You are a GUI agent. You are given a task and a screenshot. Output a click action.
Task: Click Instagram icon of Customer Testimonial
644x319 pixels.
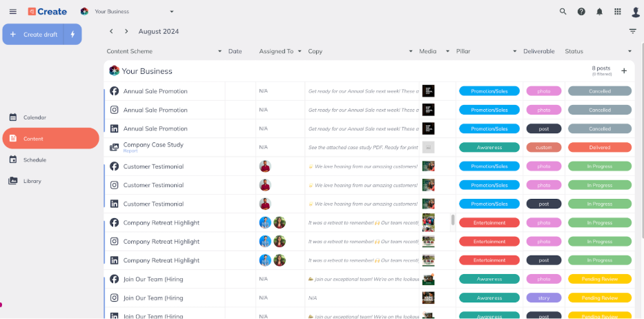(x=115, y=185)
